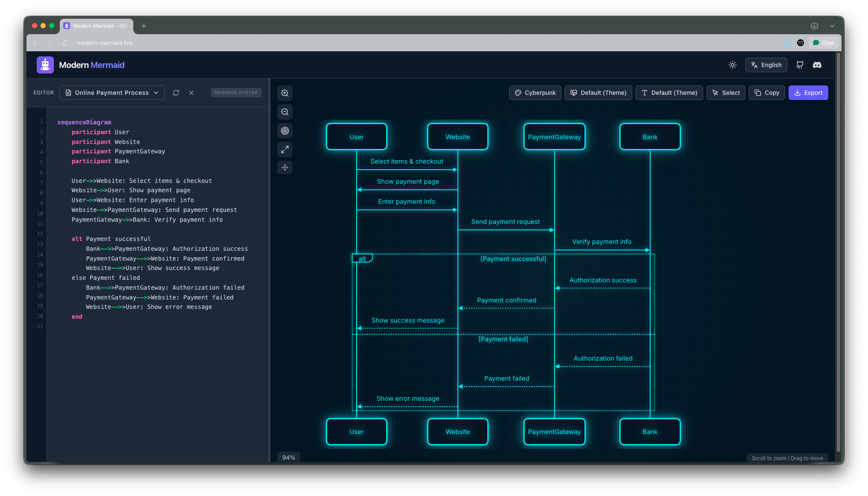Click the alt label in diagram
This screenshot has height=496, width=868.
(x=362, y=258)
